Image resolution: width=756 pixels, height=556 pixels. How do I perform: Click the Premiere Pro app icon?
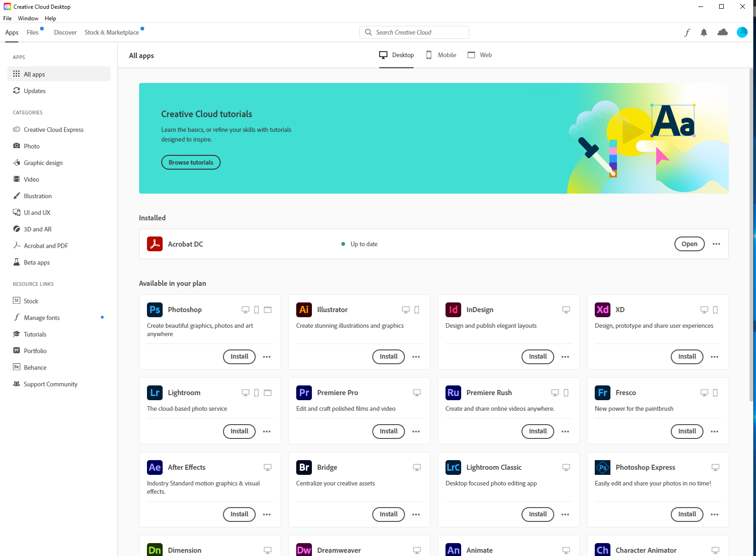[304, 393]
